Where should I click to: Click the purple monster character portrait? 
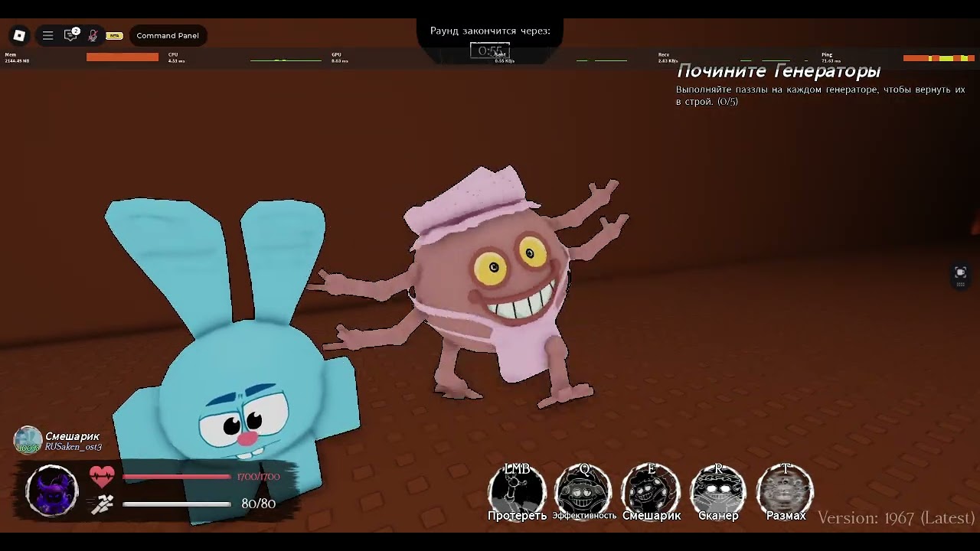click(x=52, y=491)
